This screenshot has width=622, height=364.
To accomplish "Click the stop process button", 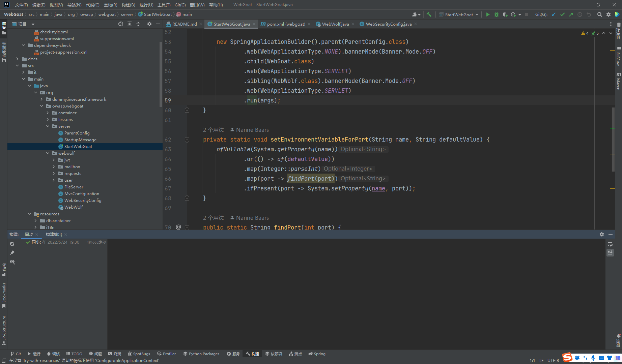I will click(x=527, y=14).
